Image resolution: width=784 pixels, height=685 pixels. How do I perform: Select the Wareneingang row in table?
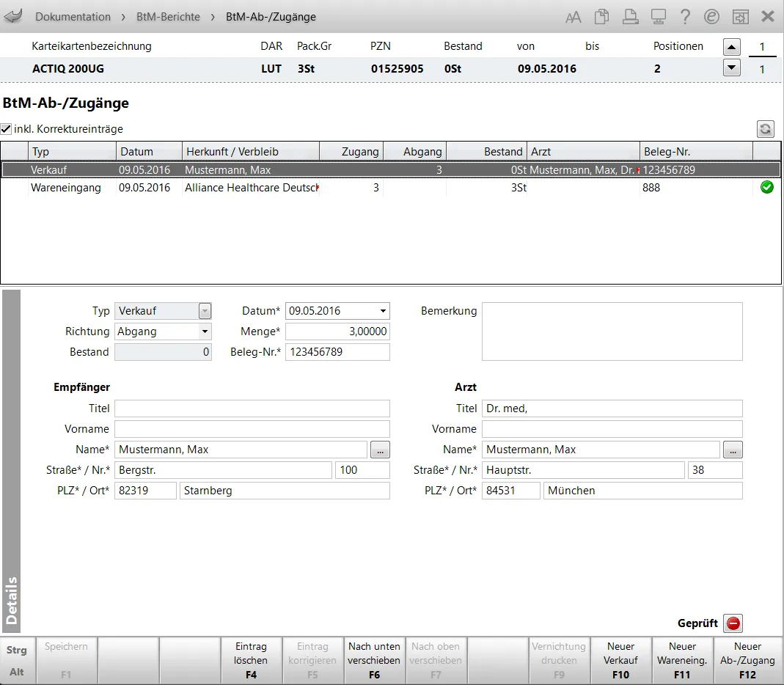pos(390,188)
